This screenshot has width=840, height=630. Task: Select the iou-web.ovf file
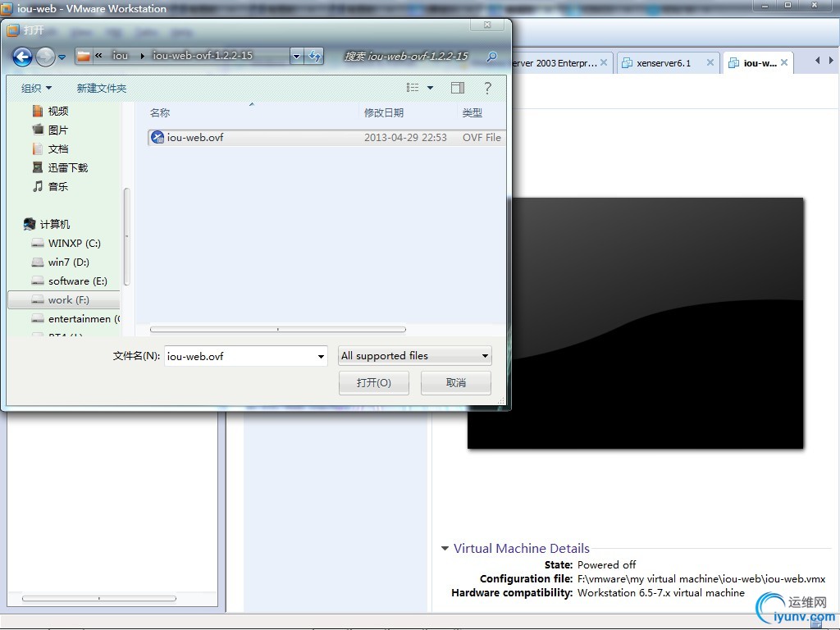pyautogui.click(x=326, y=137)
